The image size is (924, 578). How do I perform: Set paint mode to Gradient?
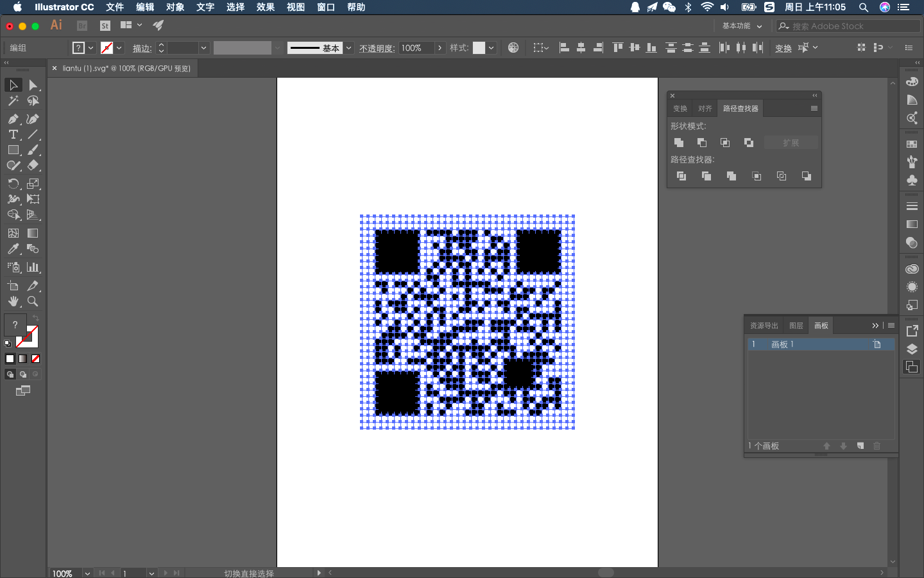(x=22, y=358)
